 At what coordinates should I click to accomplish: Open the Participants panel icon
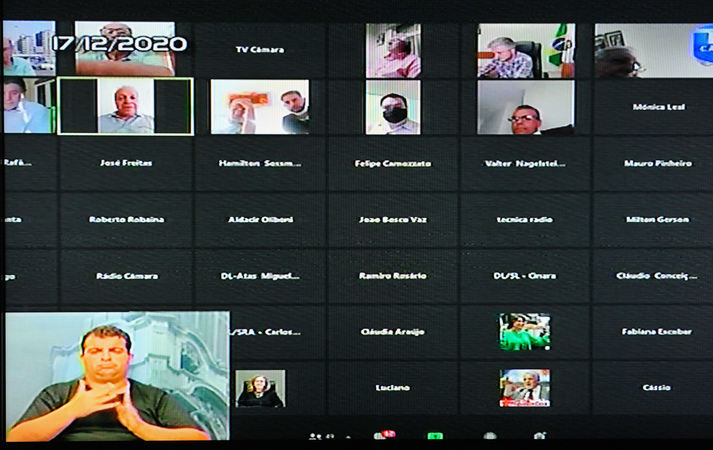pos(313,436)
